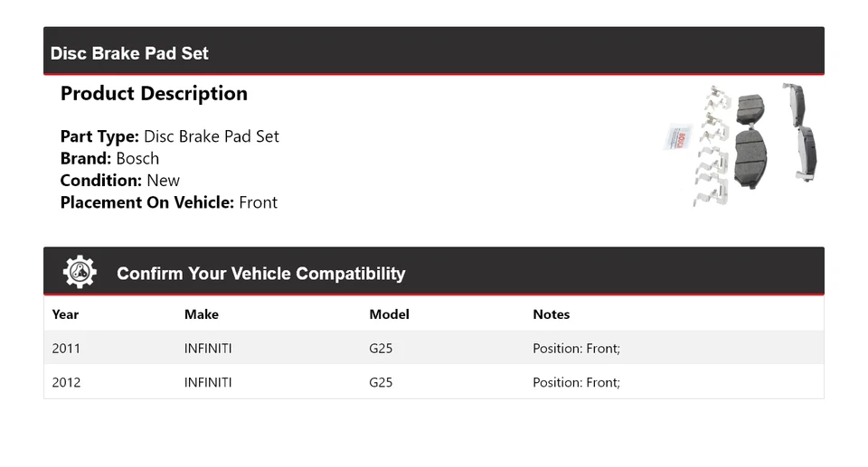The height and width of the screenshot is (467, 868).
Task: Click G25 in the 2012 row
Action: (381, 382)
